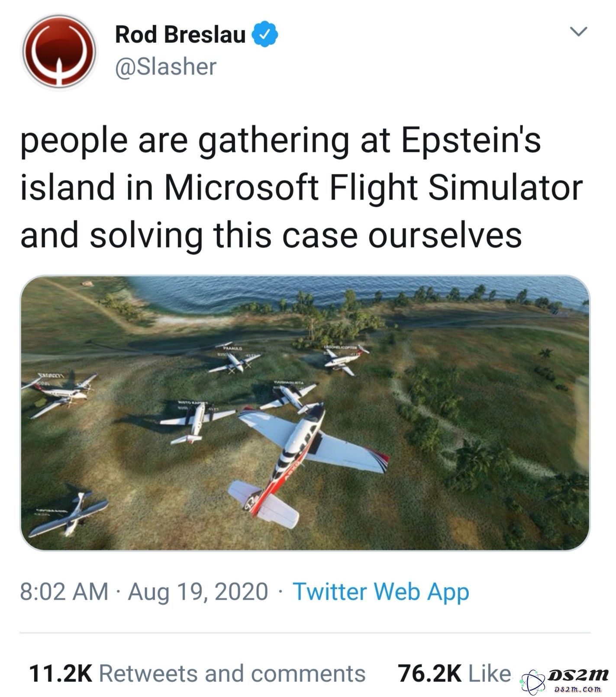Click the 8:02 AM timestamp
Image resolution: width=616 pixels, height=697 pixels.
64,591
